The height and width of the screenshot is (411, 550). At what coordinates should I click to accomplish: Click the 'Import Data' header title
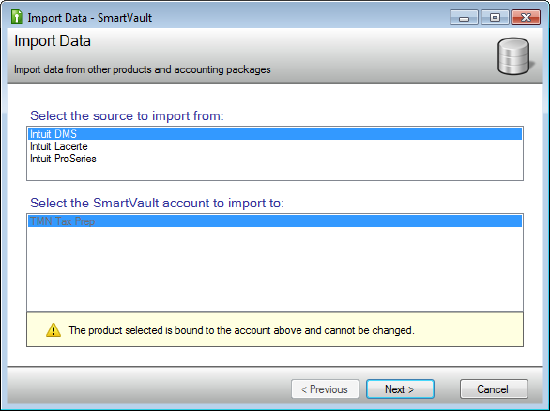[x=53, y=41]
